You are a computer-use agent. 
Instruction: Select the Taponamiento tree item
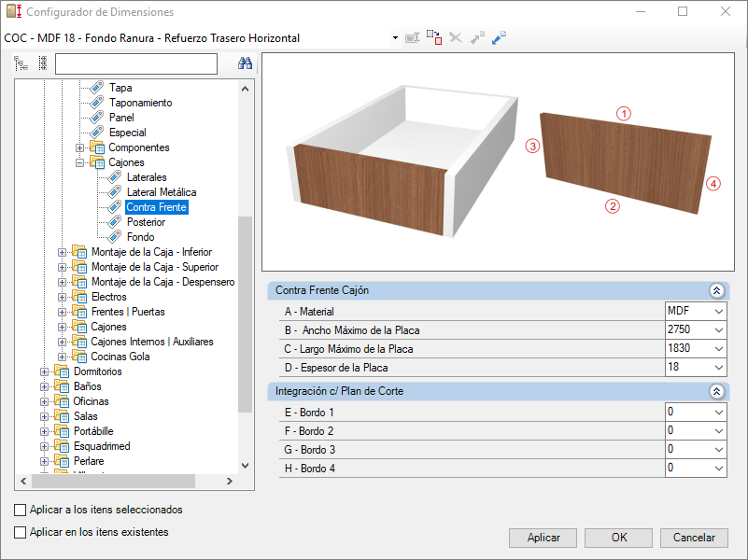pos(140,103)
